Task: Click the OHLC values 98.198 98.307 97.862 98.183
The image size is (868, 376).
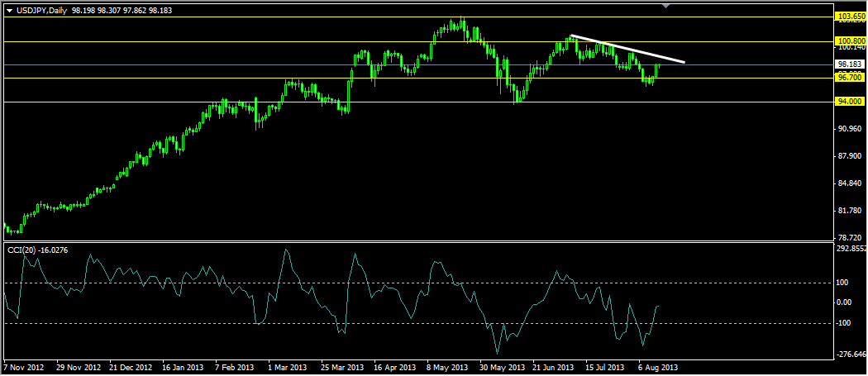Action: click(x=122, y=10)
